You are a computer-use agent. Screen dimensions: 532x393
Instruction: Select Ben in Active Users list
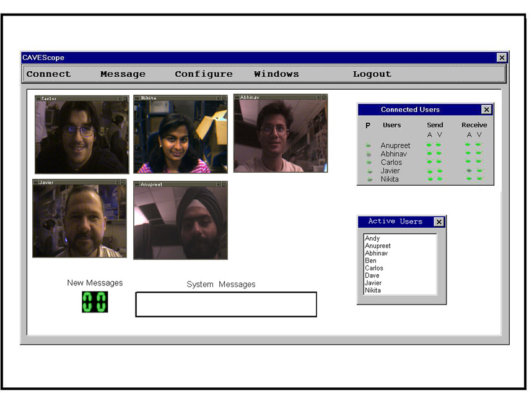pyautogui.click(x=370, y=261)
